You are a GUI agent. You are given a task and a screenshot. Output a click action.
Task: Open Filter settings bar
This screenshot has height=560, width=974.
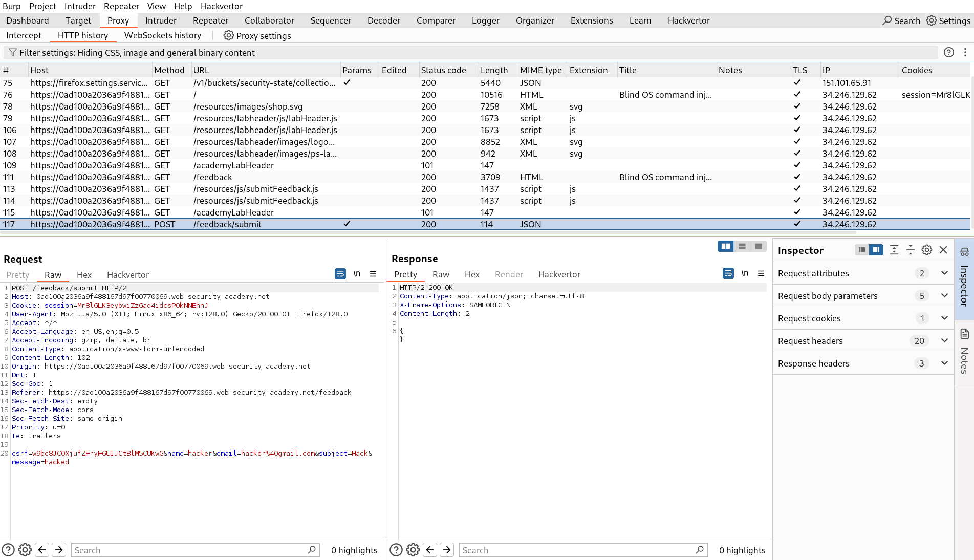[471, 53]
